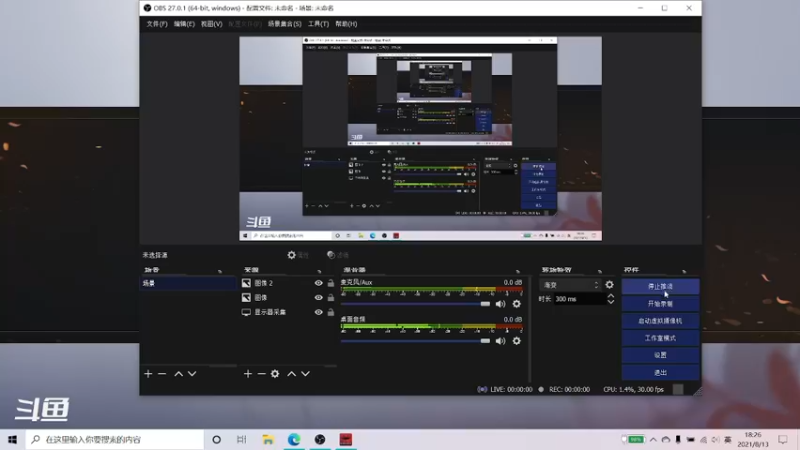Undock the controls panel via header icon
Screen dimensions: 800x450
tap(684, 270)
